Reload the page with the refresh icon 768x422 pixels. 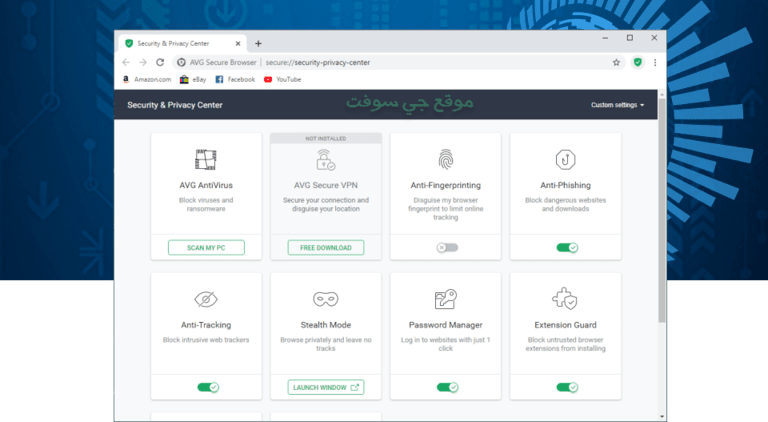pos(160,62)
